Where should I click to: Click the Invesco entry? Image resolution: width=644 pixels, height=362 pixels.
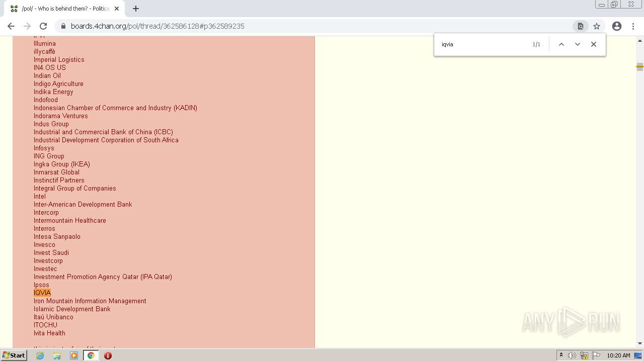pos(44,244)
